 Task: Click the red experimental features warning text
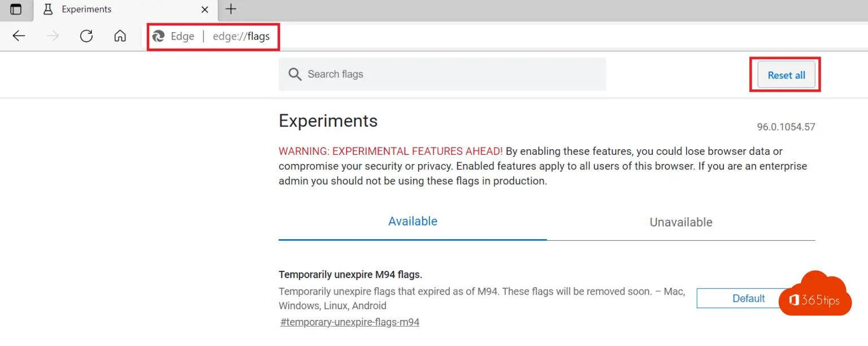[x=390, y=151]
